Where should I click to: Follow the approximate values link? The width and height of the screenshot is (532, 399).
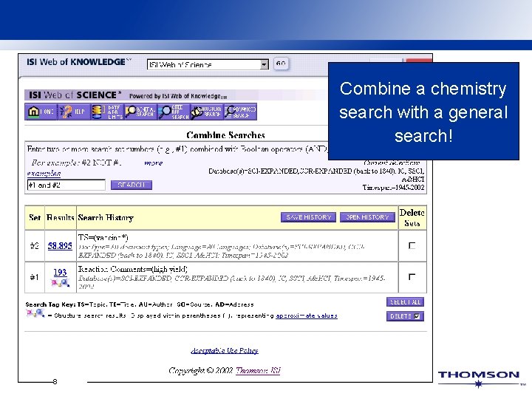pos(307,316)
